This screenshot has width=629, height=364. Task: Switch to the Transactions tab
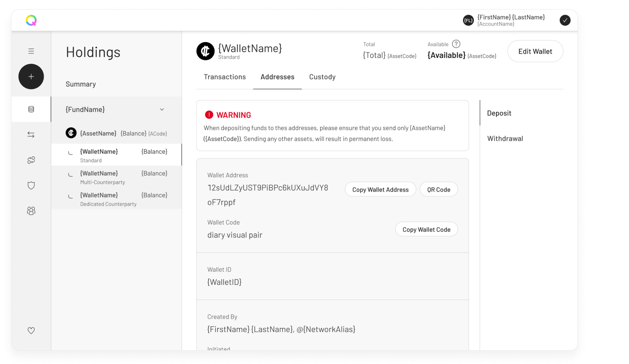click(x=224, y=77)
